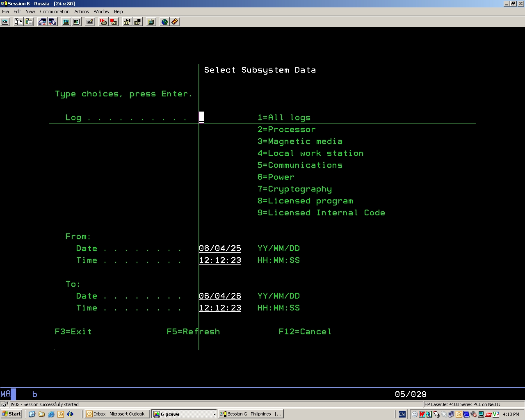Click the From Time field
Image resolution: width=525 pixels, height=420 pixels.
(220, 260)
